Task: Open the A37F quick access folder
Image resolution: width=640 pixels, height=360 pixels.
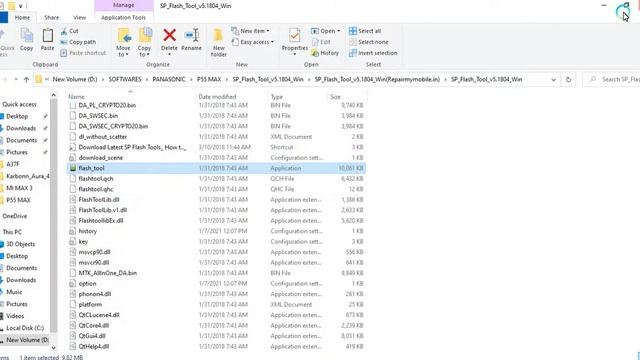Action: [13, 164]
